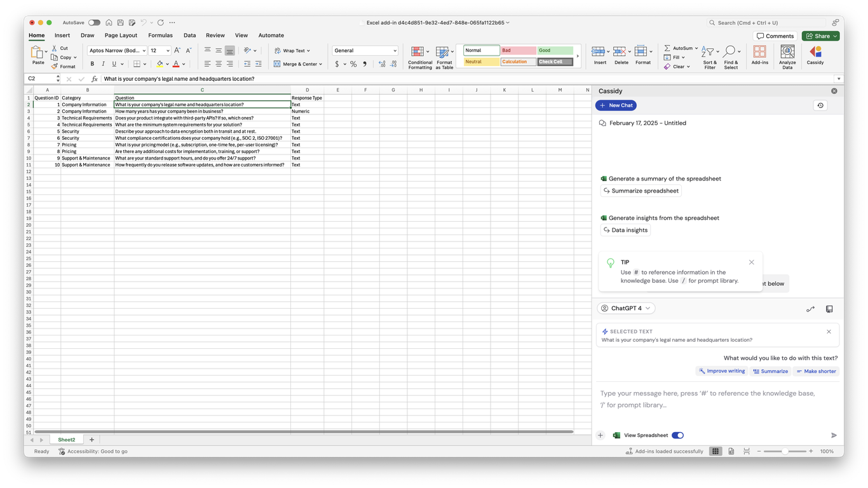Click the Data insights button
This screenshot has width=868, height=488.
point(625,230)
